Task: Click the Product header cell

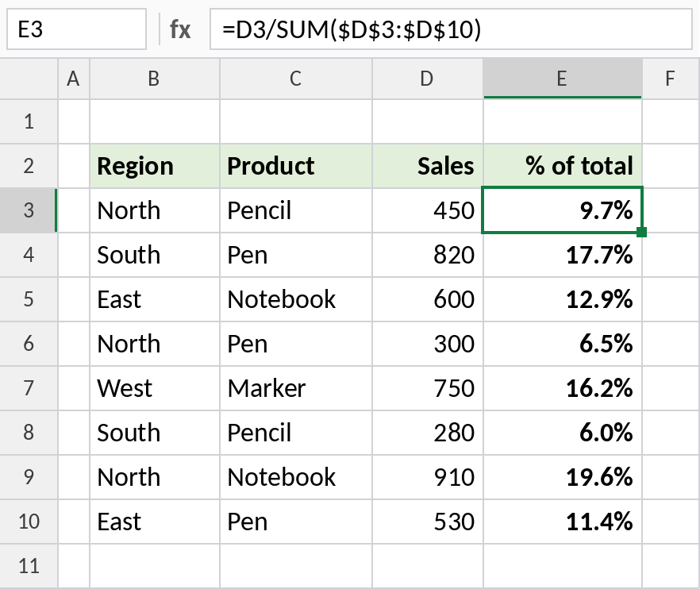Action: click(x=295, y=166)
